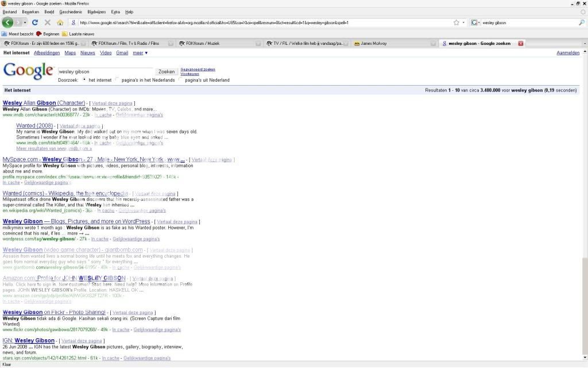The height and width of the screenshot is (368, 588).
Task: Click 'Meer resultaten van www.imdb.com' link
Action: 54,149
